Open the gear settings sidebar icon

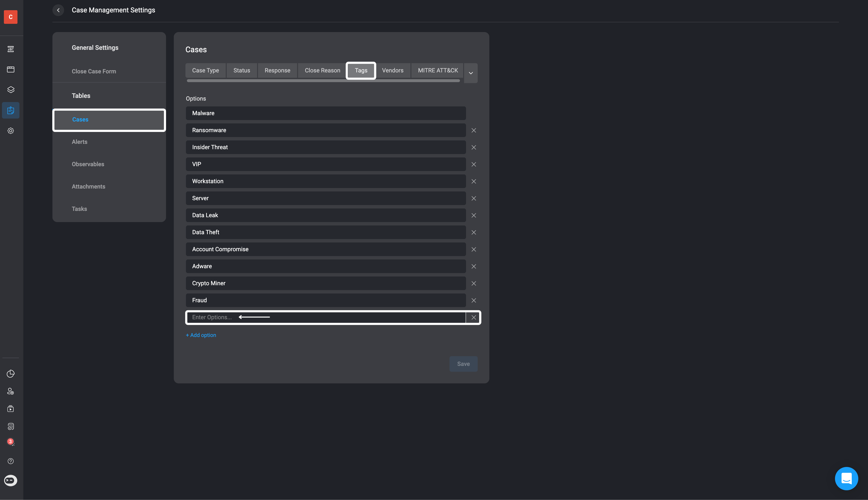click(11, 131)
